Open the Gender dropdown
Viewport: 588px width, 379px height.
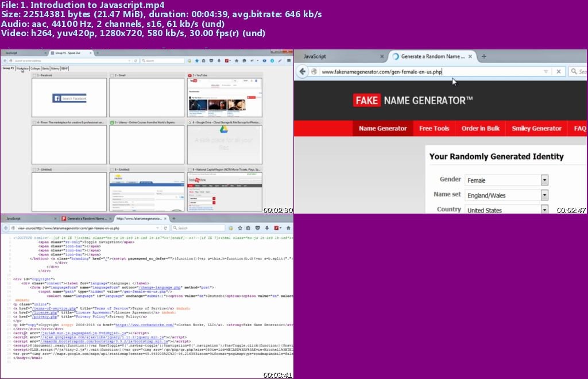(x=544, y=180)
